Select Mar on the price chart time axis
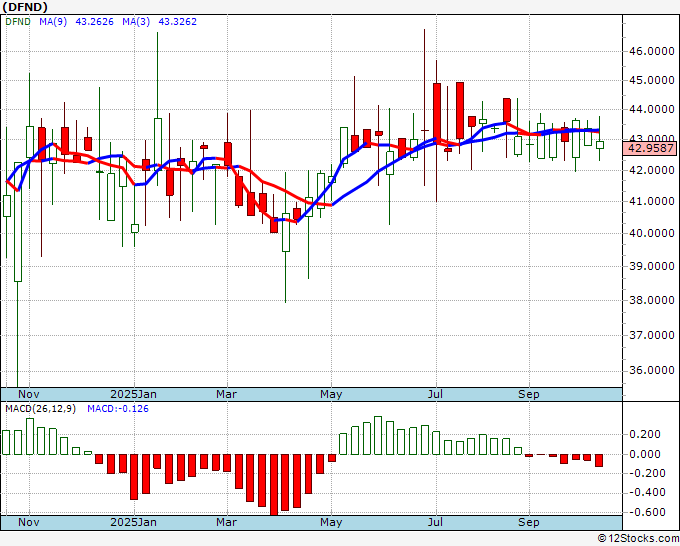The height and width of the screenshot is (546, 680). [227, 395]
